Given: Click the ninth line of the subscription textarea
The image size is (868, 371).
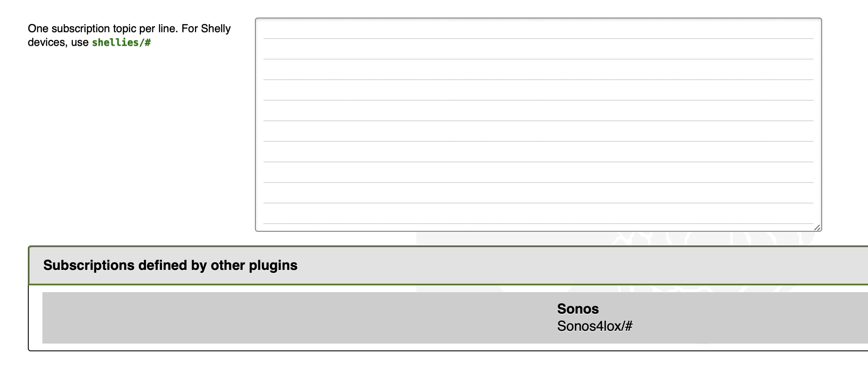Looking at the screenshot, I should tap(538, 193).
